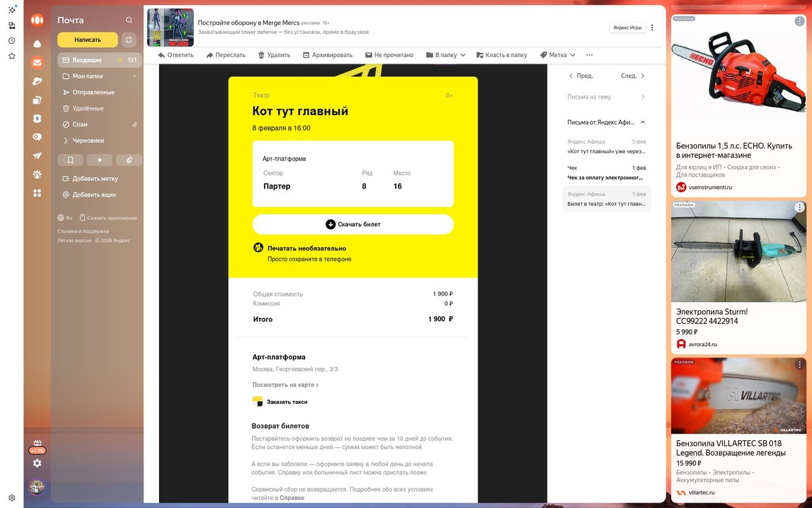Open the Calendar icon showing 9
The height and width of the screenshot is (508, 812).
click(x=37, y=119)
